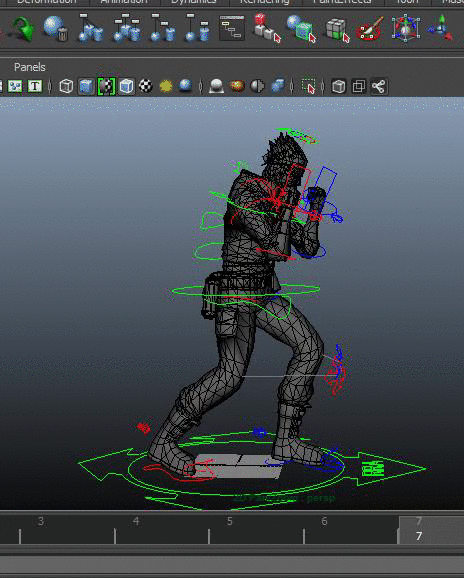Toggle the yellow use-all-lights icon

click(166, 86)
